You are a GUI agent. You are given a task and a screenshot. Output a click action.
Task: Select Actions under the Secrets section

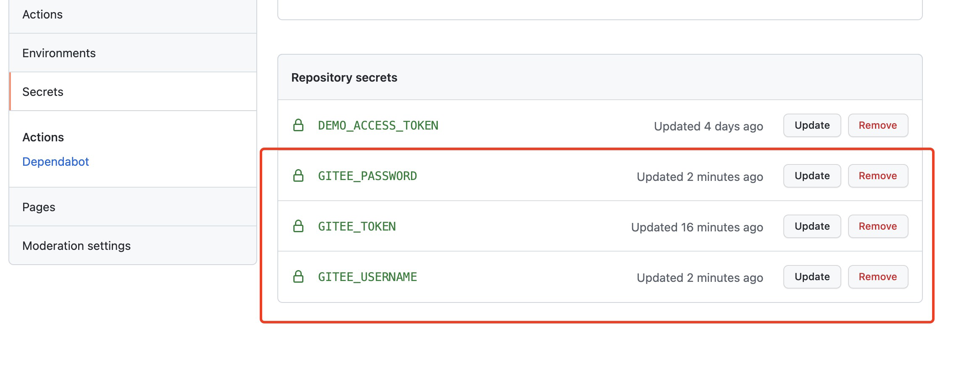coord(43,137)
